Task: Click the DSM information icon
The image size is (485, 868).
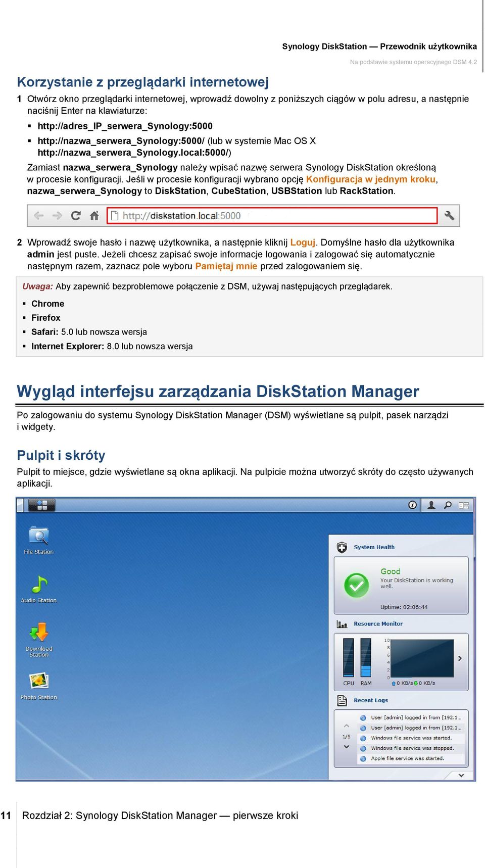Action: tap(413, 505)
